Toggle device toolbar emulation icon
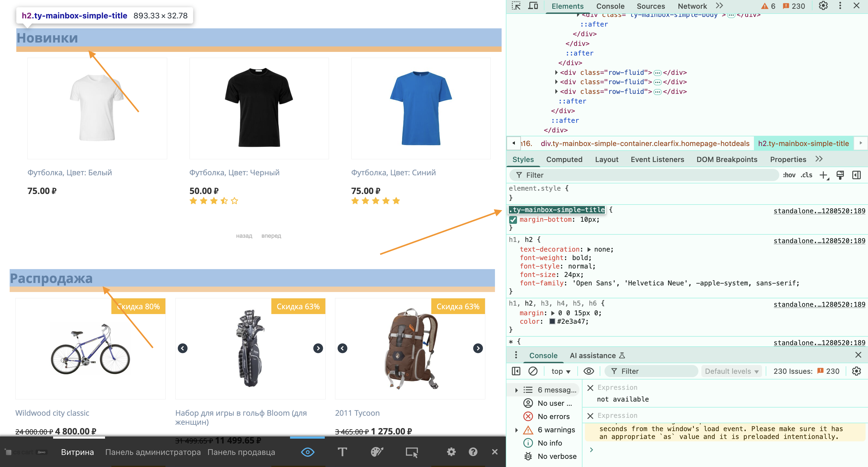Viewport: 868px width, 467px height. [x=533, y=6]
